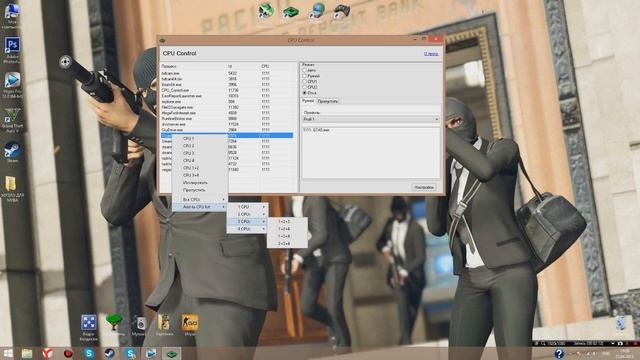
Task: Open Yandex browser from the taskbar
Action: [47, 353]
